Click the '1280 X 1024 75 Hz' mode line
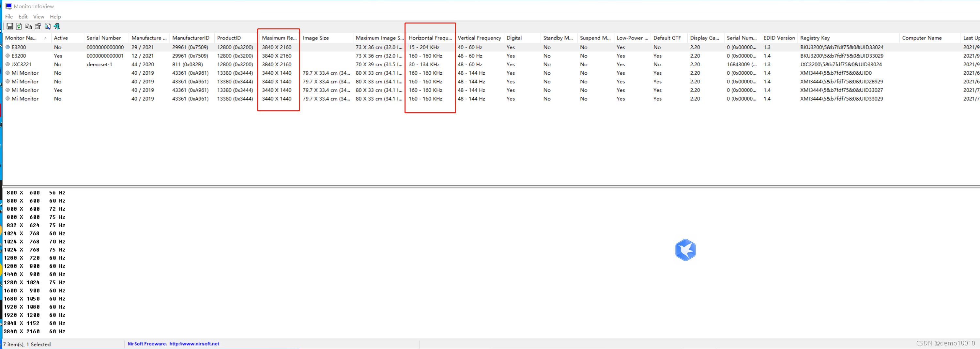 pyautogui.click(x=34, y=282)
